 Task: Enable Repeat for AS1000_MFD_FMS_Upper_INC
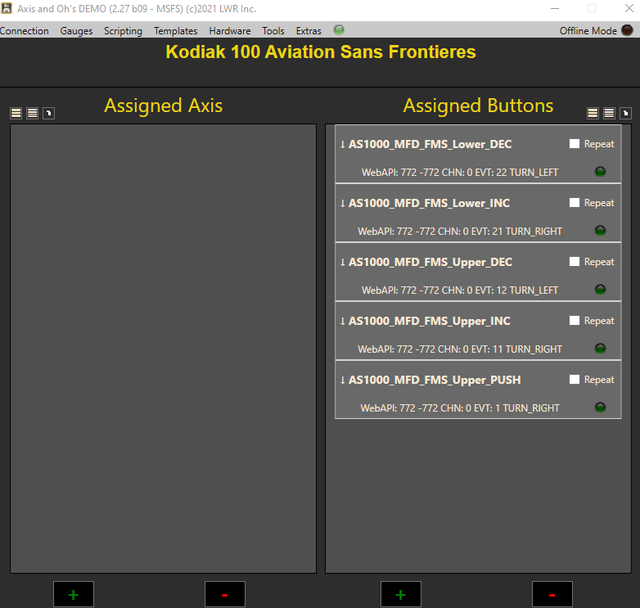(x=574, y=321)
